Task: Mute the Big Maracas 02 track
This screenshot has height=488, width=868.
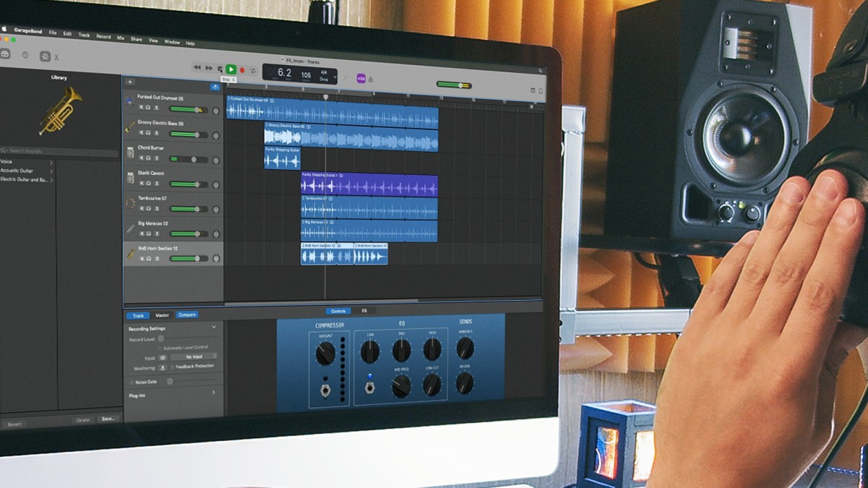Action: pos(141,233)
